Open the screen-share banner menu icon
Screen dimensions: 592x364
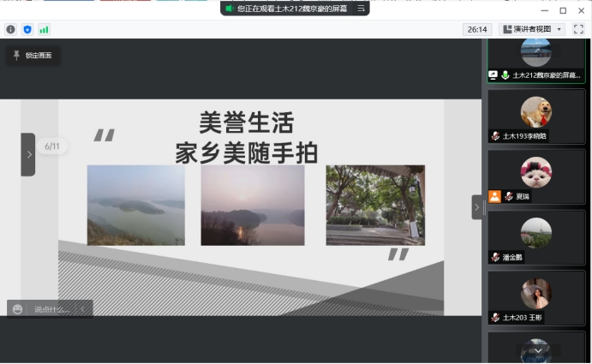(x=362, y=9)
